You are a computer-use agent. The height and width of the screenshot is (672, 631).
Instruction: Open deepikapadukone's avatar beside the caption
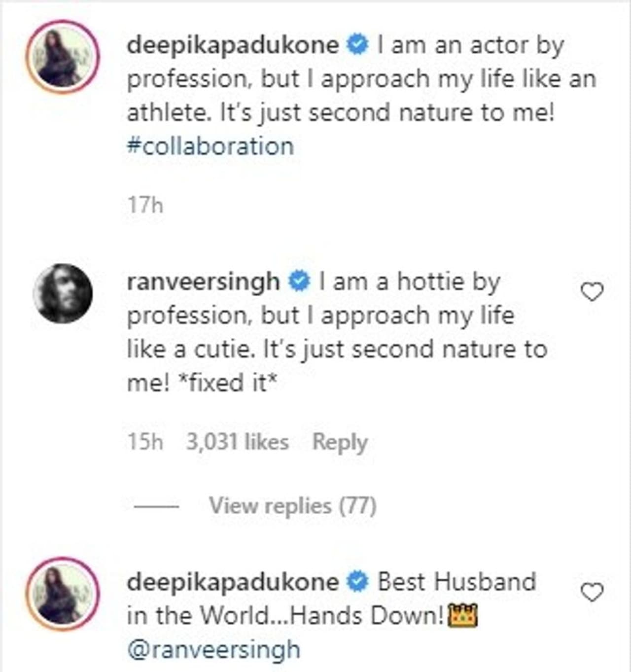(x=63, y=57)
